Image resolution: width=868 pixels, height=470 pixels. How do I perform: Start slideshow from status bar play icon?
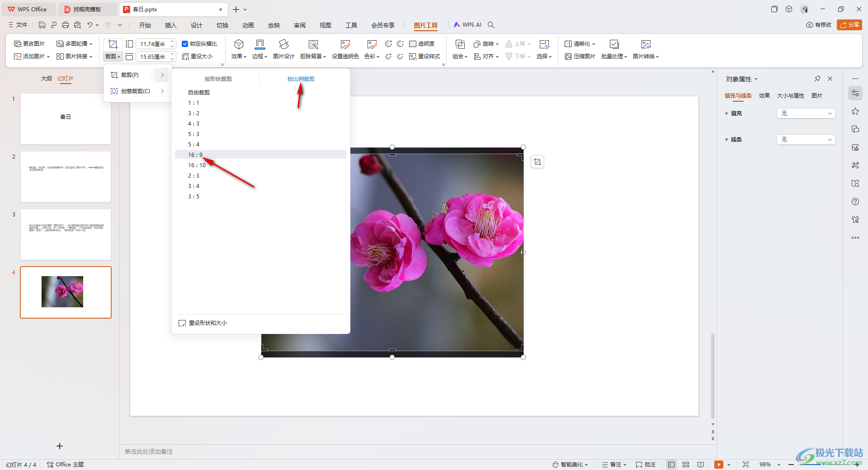coord(718,464)
